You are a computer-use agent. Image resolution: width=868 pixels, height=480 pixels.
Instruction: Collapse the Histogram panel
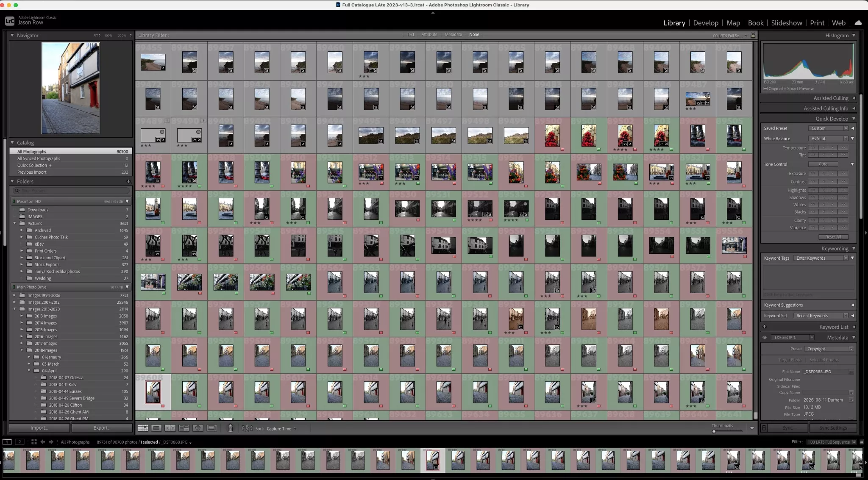point(854,36)
